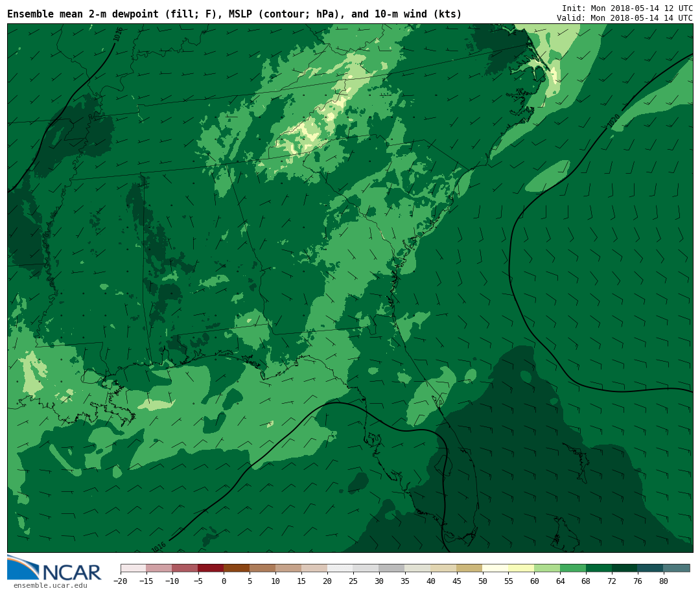Click the Init time label
This screenshot has height=593, width=700.
[627, 8]
